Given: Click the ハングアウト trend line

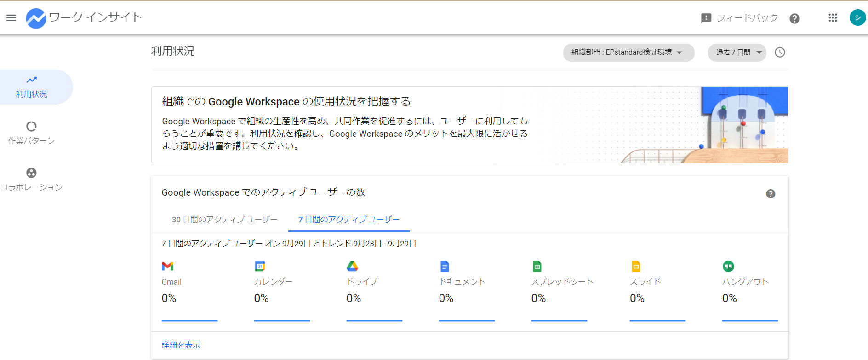Looking at the screenshot, I should 750,320.
